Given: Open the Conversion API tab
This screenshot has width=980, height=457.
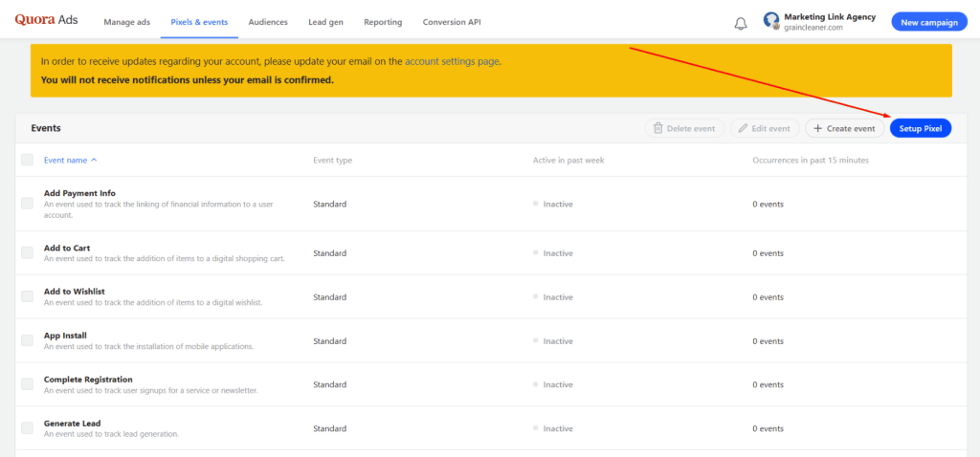Looking at the screenshot, I should [455, 22].
